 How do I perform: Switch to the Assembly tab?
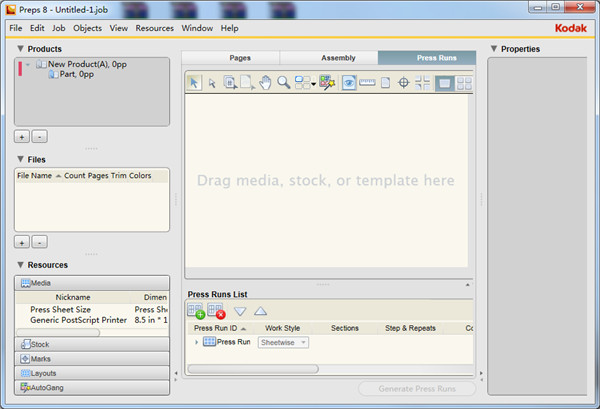pyautogui.click(x=329, y=58)
